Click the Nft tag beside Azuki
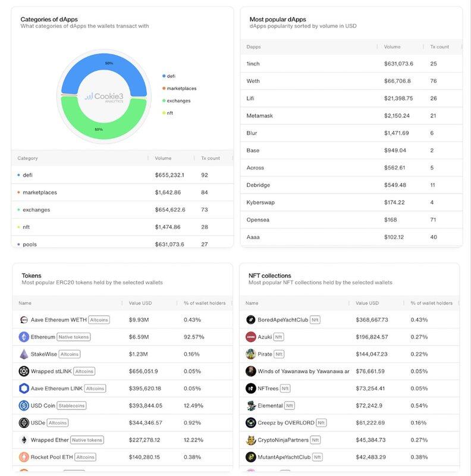The width and height of the screenshot is (471, 476). pyautogui.click(x=278, y=337)
